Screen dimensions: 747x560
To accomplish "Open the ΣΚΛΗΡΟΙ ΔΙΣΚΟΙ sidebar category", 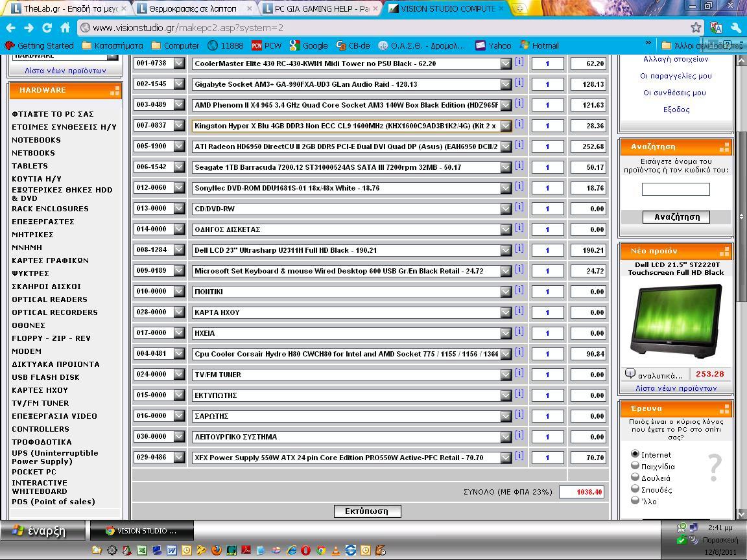I will coord(46,286).
